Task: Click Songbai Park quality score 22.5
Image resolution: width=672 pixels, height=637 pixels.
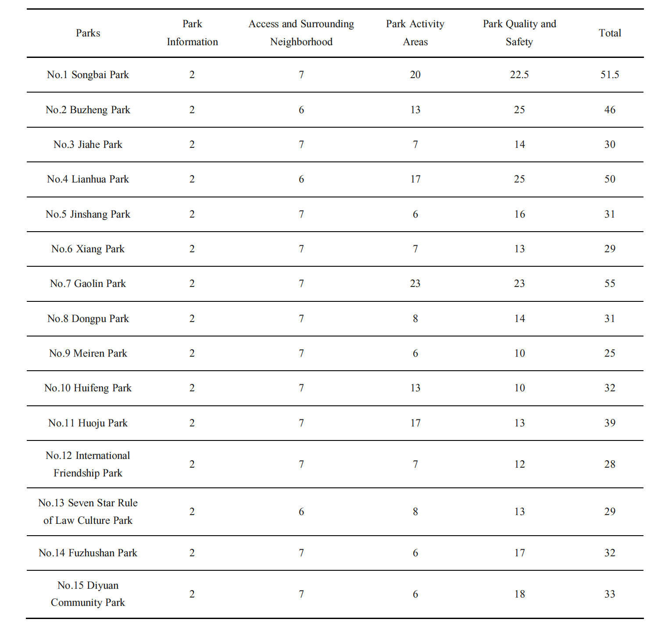Action: tap(519, 75)
